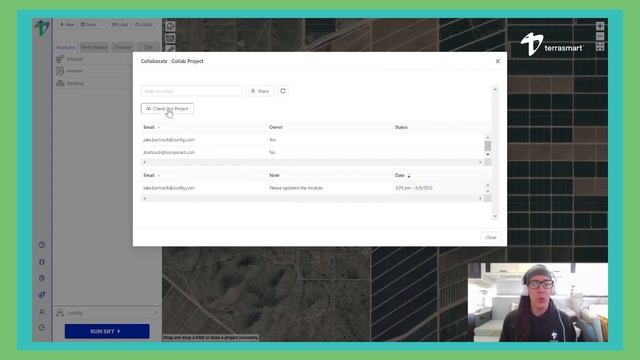Click the first map tool icon

170,27
